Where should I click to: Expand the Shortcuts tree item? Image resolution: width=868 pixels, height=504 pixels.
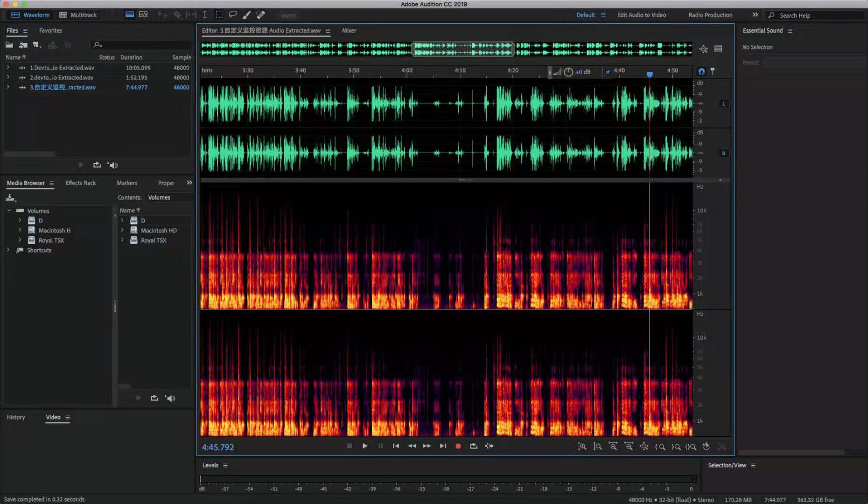tap(8, 250)
